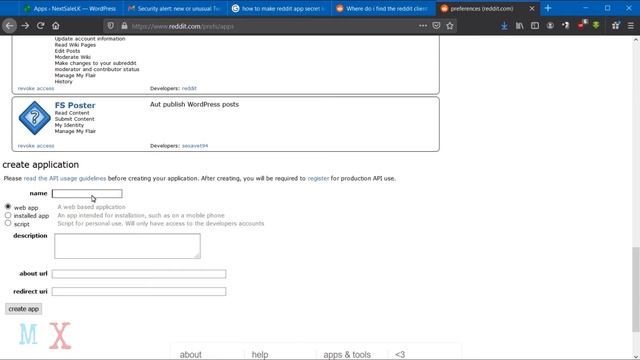
Task: Click the redirect uri input field
Action: coord(139,291)
